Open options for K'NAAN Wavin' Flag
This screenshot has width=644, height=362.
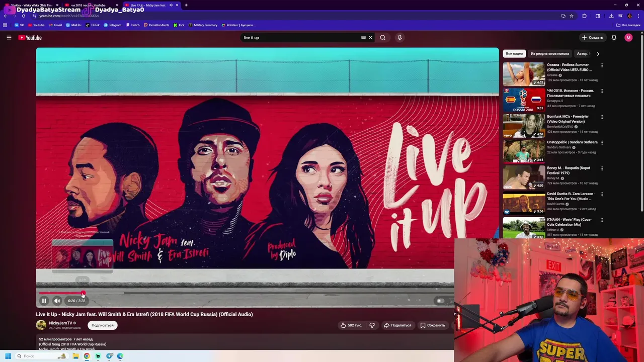[x=602, y=220]
